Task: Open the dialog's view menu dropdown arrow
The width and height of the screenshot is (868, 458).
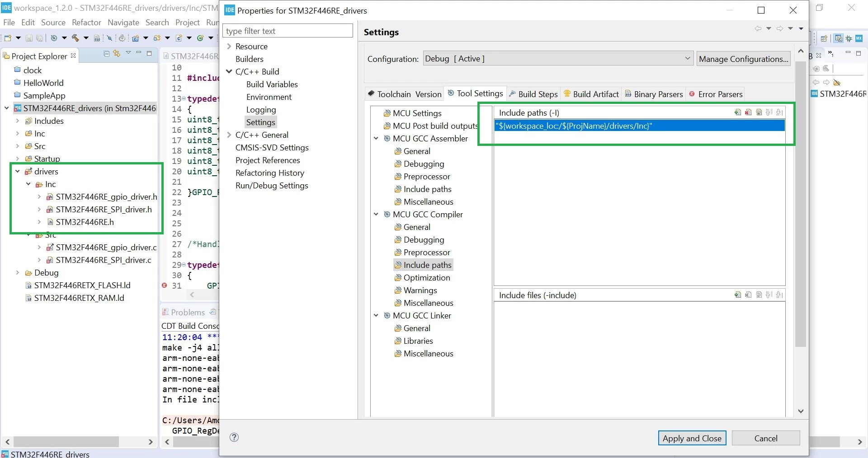Action: tap(801, 28)
